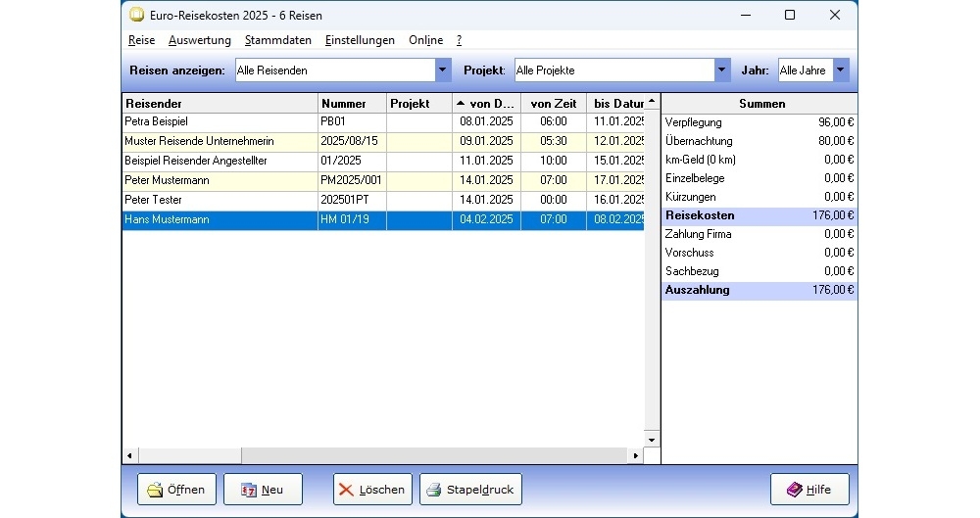Image resolution: width=980 pixels, height=518 pixels.
Task: Click the Euro-Reisekosten app icon in title bar
Action: pyautogui.click(x=136, y=15)
